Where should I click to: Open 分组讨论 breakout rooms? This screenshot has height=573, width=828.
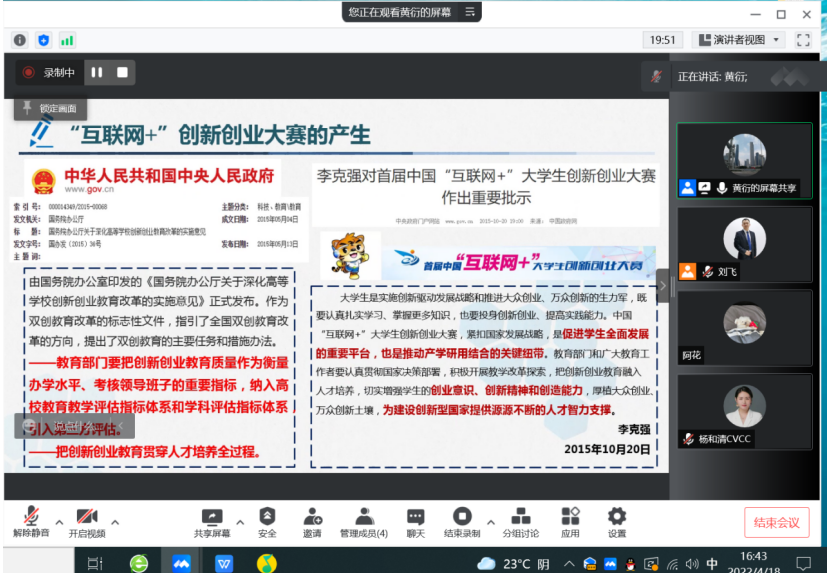[x=520, y=521]
